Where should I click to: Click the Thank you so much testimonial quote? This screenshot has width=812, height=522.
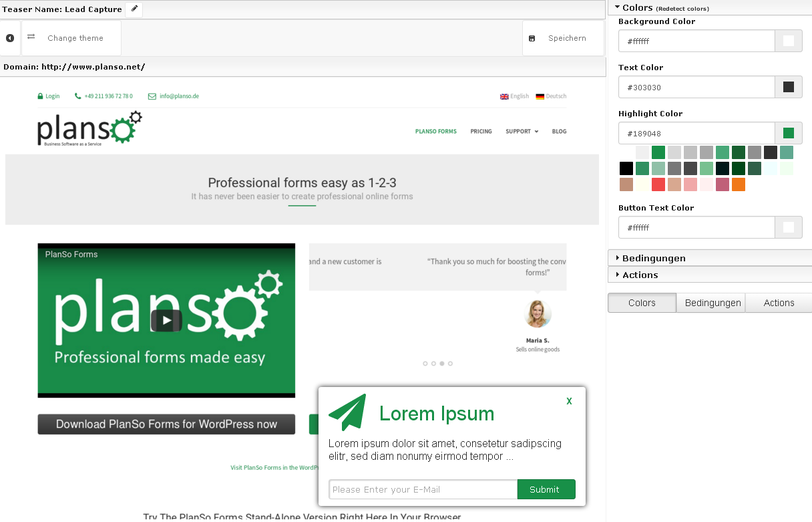pos(497,267)
